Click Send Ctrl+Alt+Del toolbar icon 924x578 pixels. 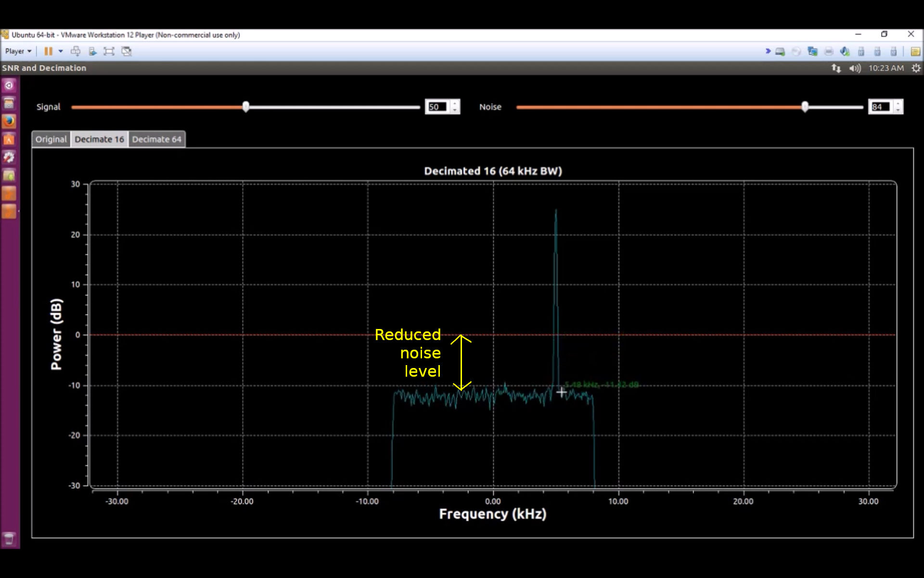[76, 51]
